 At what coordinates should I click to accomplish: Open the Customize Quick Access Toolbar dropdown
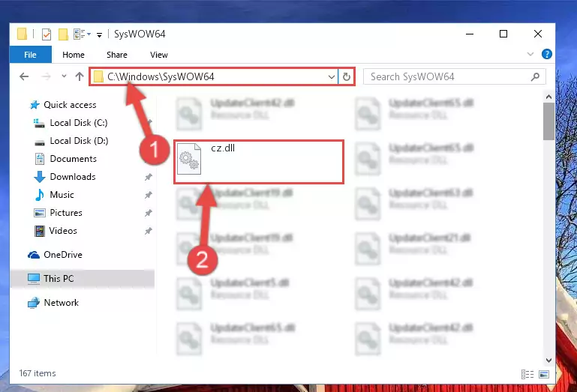[99, 35]
